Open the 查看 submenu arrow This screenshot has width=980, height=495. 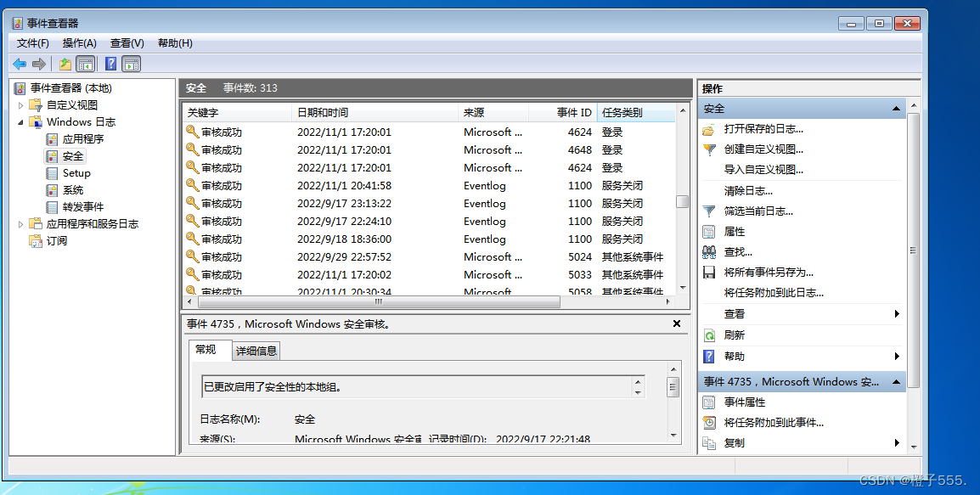click(897, 314)
